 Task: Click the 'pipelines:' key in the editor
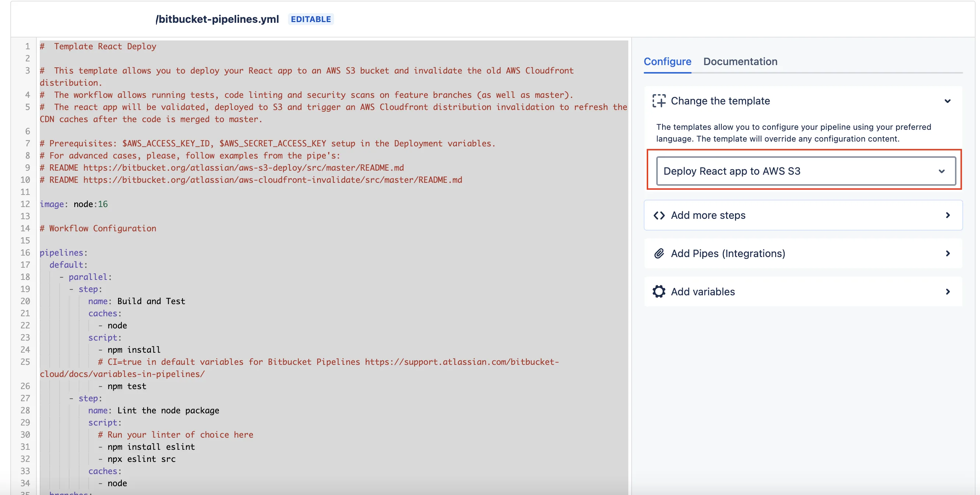64,253
